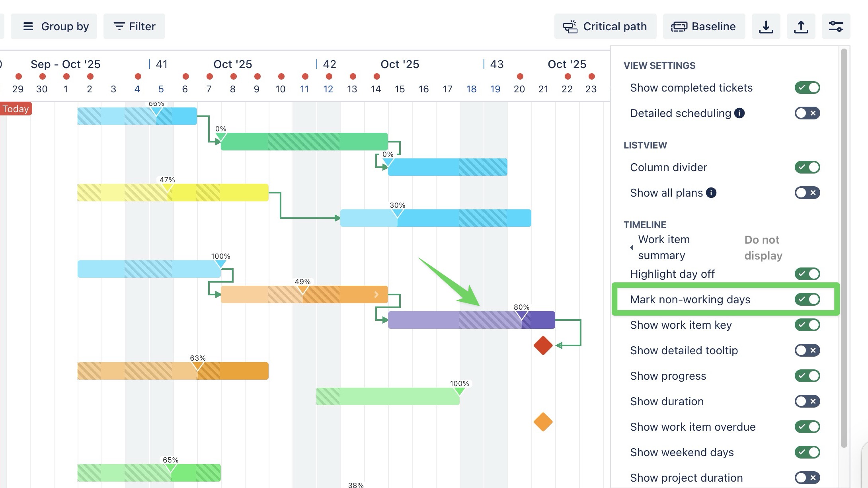Click the Today marker label
868x488 pixels.
(x=16, y=109)
